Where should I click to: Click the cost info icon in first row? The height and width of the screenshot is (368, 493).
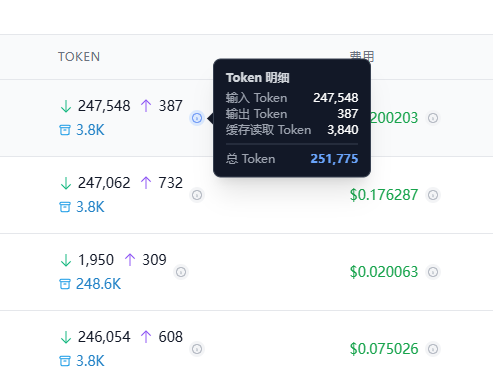(x=433, y=118)
